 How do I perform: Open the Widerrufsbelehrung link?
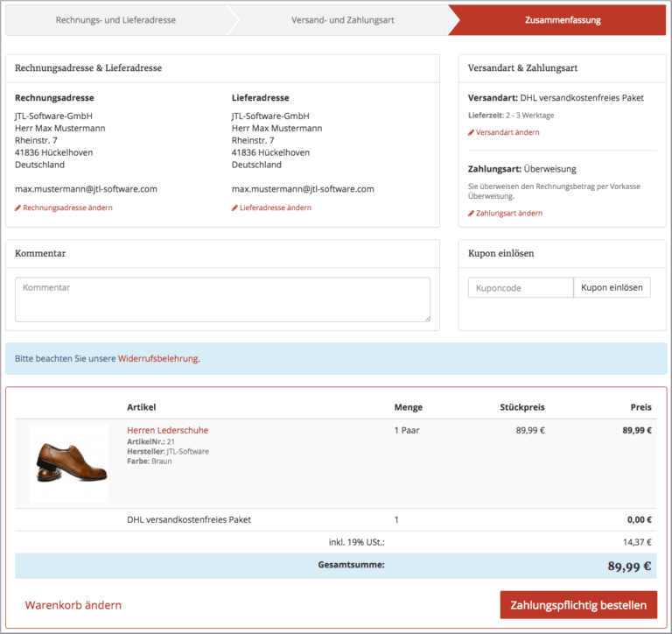157,359
